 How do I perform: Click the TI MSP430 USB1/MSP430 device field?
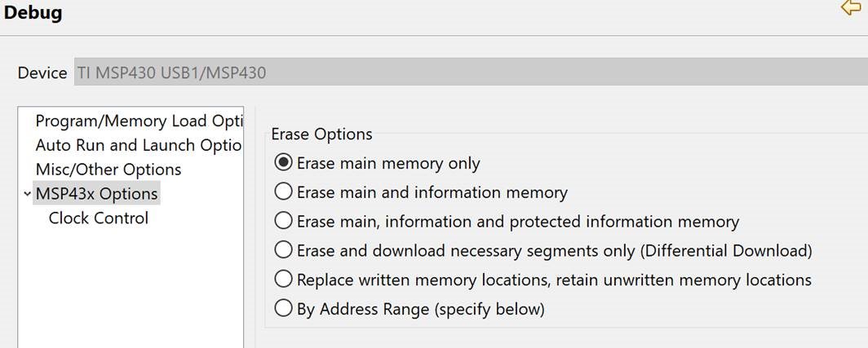[471, 72]
